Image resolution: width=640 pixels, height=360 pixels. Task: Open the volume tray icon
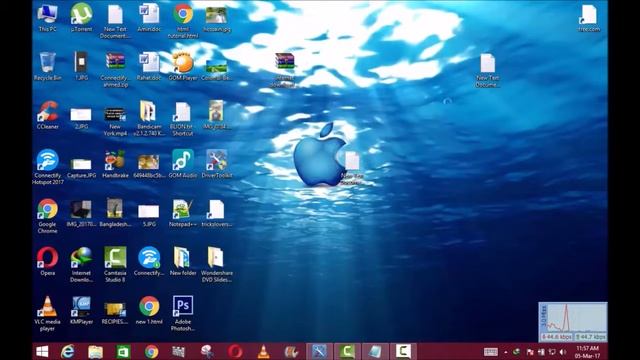(x=563, y=352)
